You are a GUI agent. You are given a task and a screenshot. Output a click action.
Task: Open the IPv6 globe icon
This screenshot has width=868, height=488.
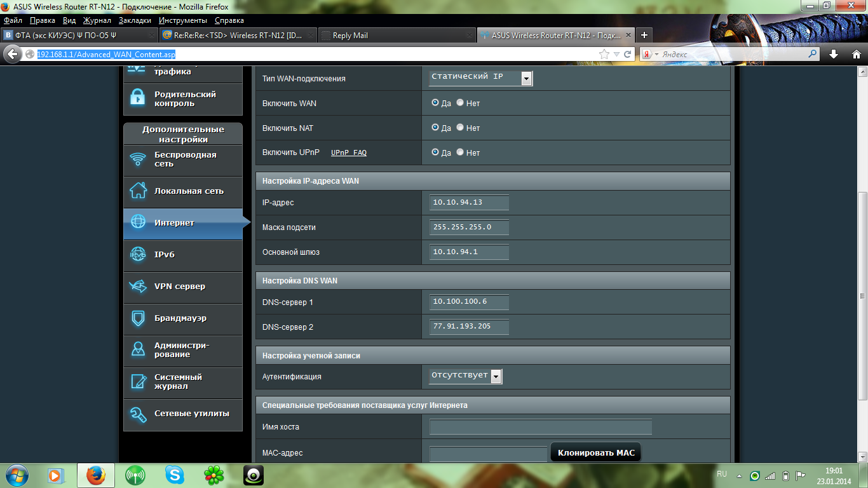[x=138, y=254]
